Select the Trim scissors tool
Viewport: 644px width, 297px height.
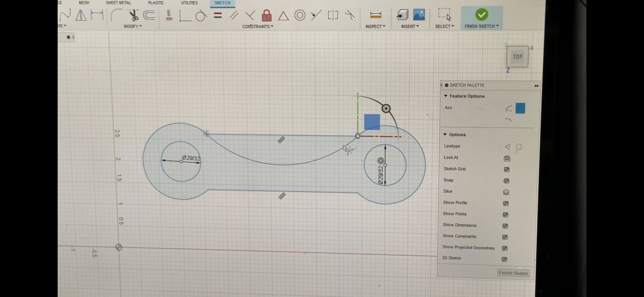coord(134,15)
